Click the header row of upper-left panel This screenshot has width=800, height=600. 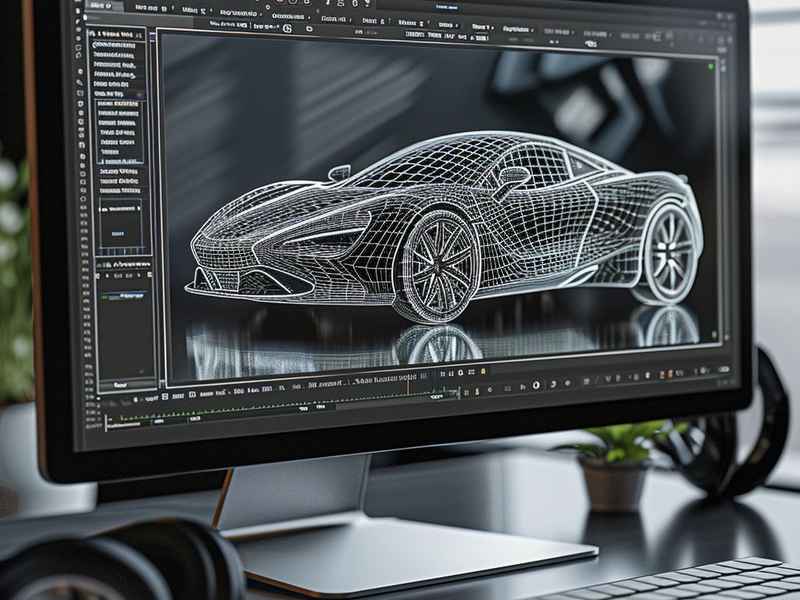click(116, 35)
